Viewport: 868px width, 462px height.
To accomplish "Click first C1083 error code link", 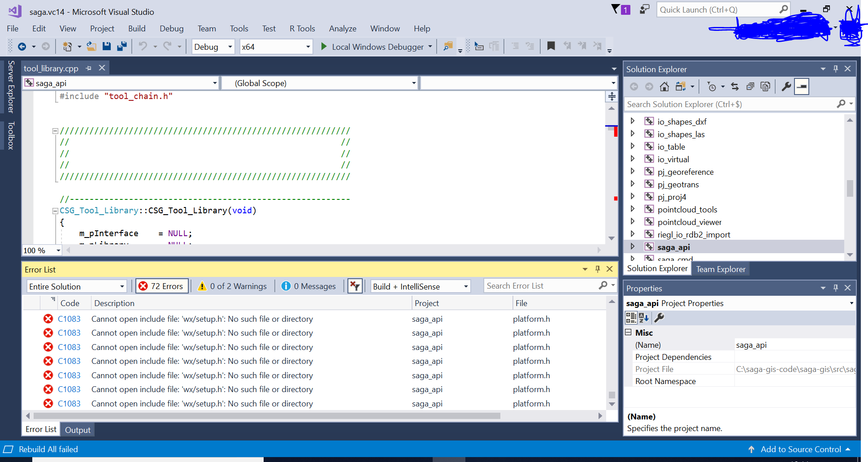I will point(69,319).
